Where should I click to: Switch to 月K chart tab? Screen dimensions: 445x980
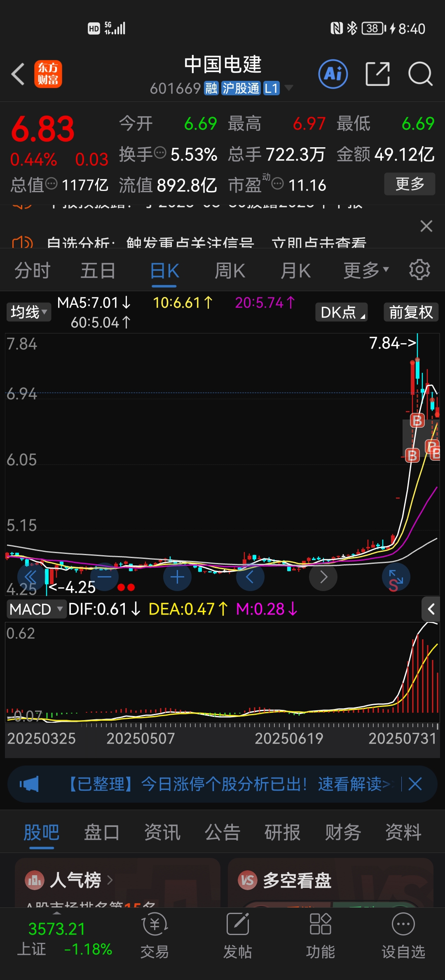(x=295, y=271)
